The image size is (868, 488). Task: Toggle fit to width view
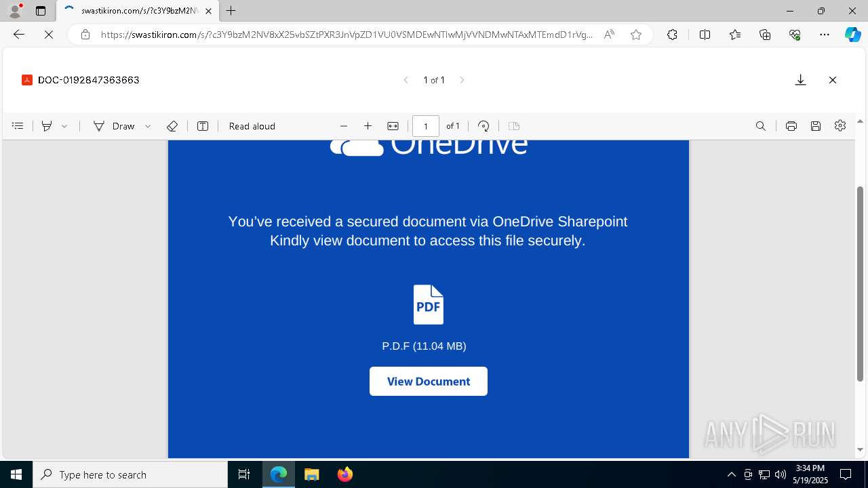click(393, 126)
